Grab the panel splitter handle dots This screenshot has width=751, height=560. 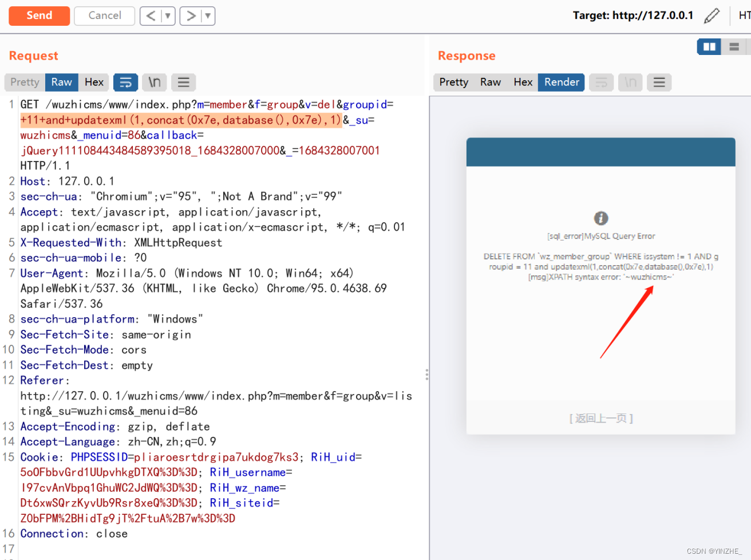pos(427,374)
